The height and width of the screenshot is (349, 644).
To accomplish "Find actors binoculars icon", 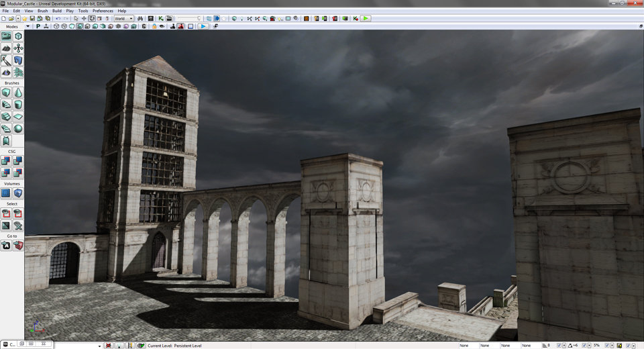I will (x=140, y=19).
